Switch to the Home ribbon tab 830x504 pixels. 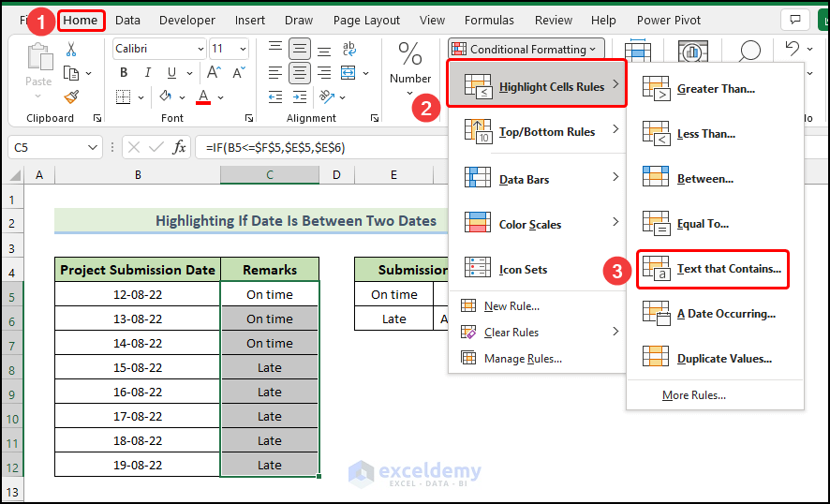click(81, 21)
